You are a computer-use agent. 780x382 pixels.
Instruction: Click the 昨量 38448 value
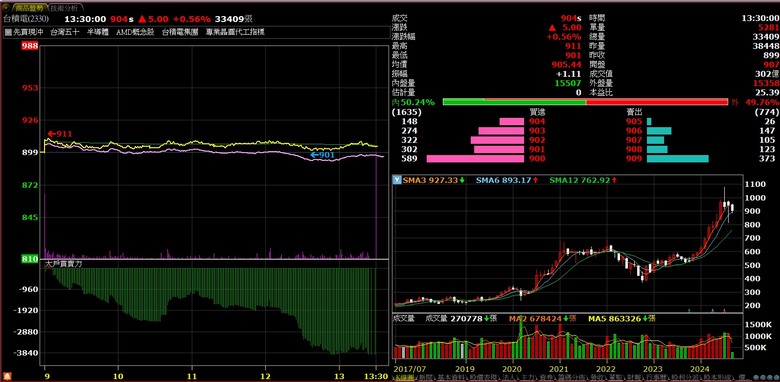coord(766,46)
